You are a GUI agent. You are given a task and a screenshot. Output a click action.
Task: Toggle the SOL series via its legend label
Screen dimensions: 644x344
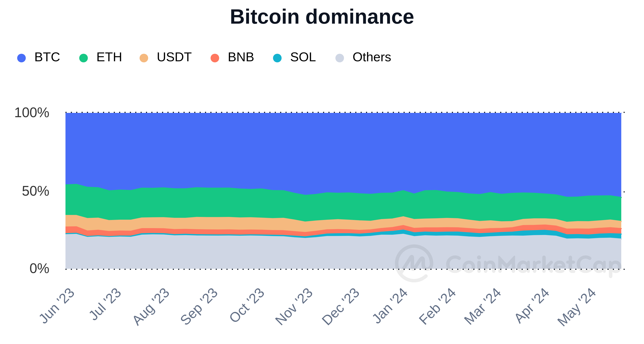coord(303,57)
